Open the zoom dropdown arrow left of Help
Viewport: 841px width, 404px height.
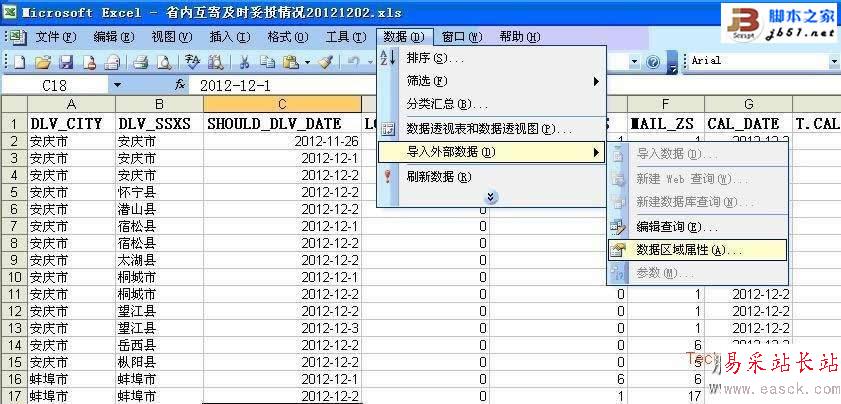pos(635,62)
